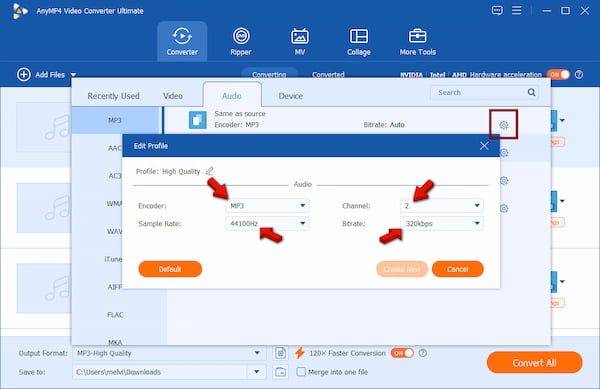The width and height of the screenshot is (600, 389).
Task: Close the Edit Profile dialog
Action: [x=484, y=146]
